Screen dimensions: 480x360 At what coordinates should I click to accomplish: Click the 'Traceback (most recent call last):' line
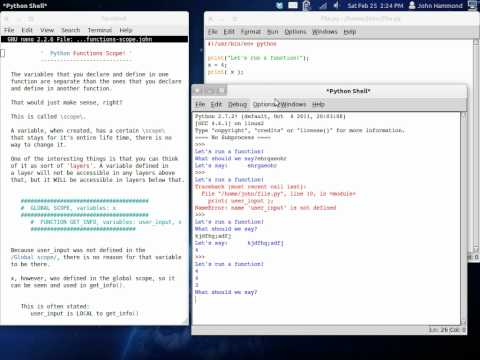coord(250,187)
